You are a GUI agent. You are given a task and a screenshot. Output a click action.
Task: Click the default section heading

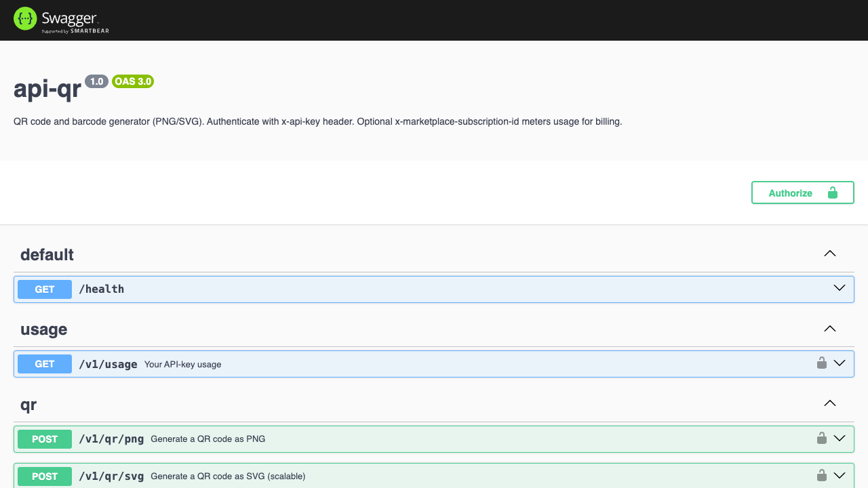point(47,255)
